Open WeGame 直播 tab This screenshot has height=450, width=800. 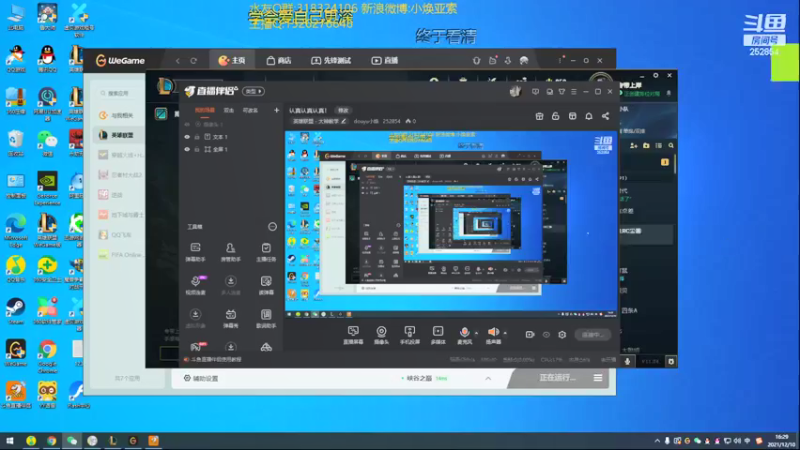(x=385, y=60)
